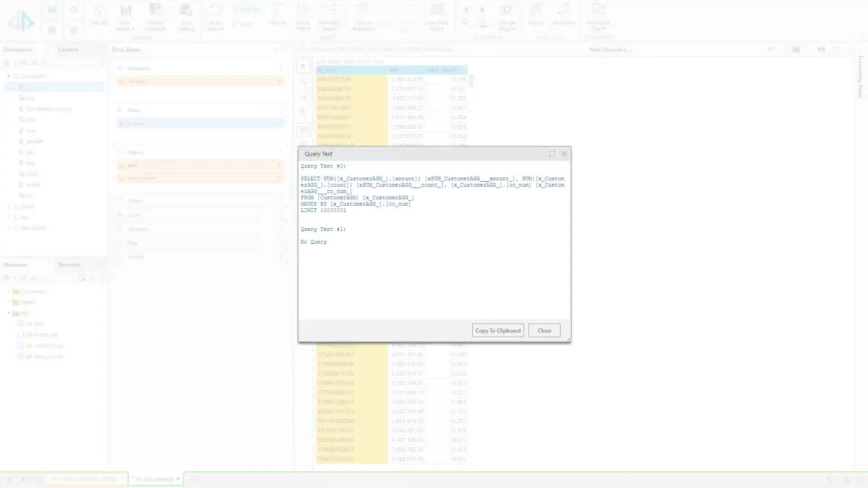Uncheck the trans_count measure checkbox

coord(21,357)
